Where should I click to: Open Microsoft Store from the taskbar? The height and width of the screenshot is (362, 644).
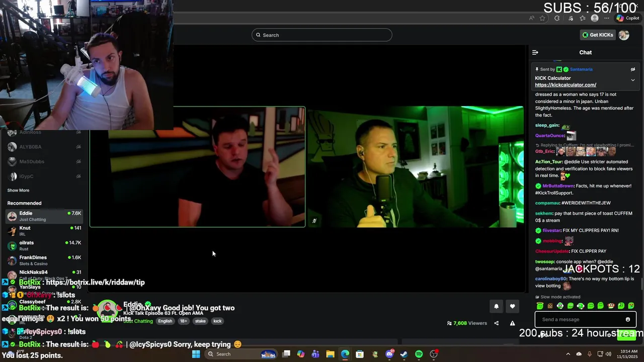[x=360, y=354]
